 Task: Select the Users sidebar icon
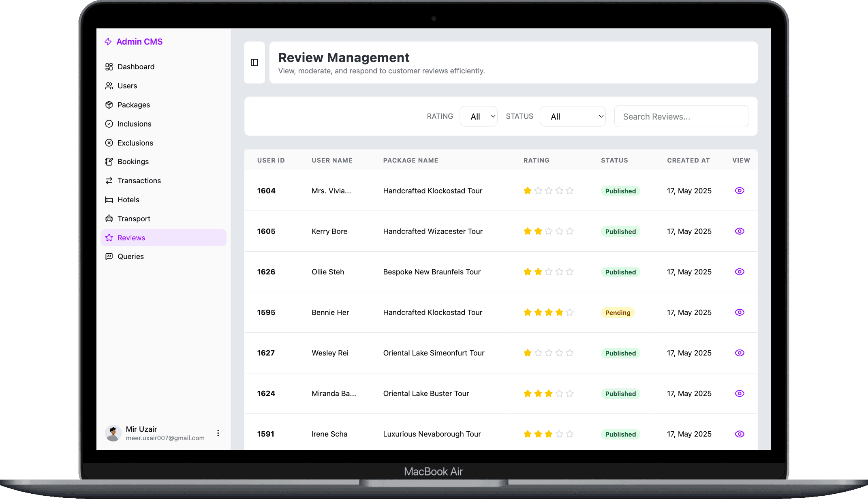click(x=109, y=86)
